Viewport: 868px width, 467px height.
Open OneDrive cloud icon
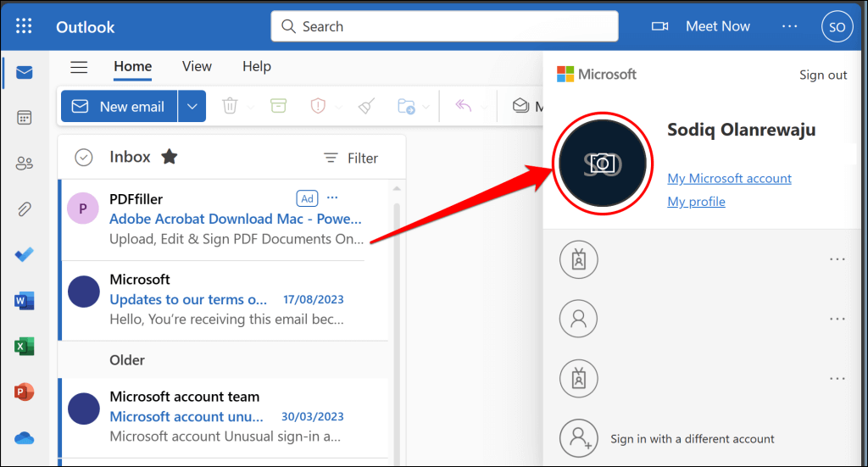pyautogui.click(x=25, y=439)
